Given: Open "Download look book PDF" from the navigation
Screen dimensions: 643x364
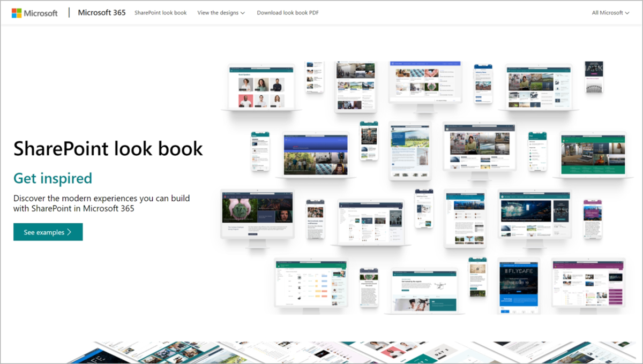Looking at the screenshot, I should 288,12.
